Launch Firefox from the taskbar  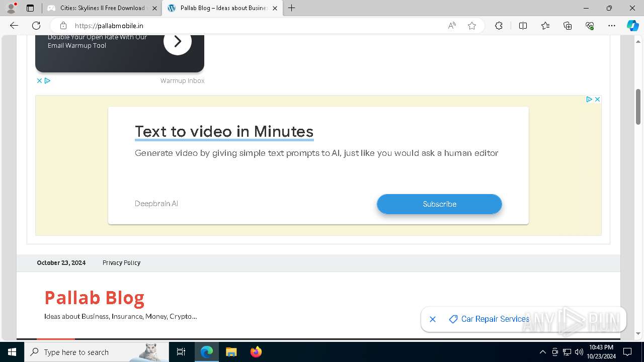tap(256, 352)
